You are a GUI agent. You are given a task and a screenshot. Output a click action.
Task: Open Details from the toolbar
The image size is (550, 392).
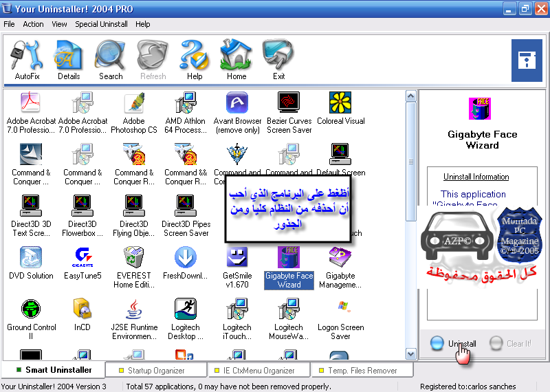tap(69, 60)
